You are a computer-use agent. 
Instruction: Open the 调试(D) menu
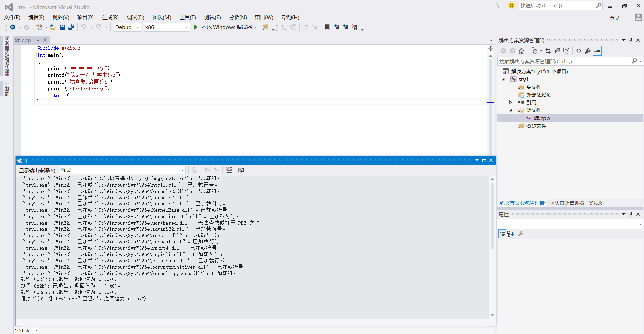(136, 18)
